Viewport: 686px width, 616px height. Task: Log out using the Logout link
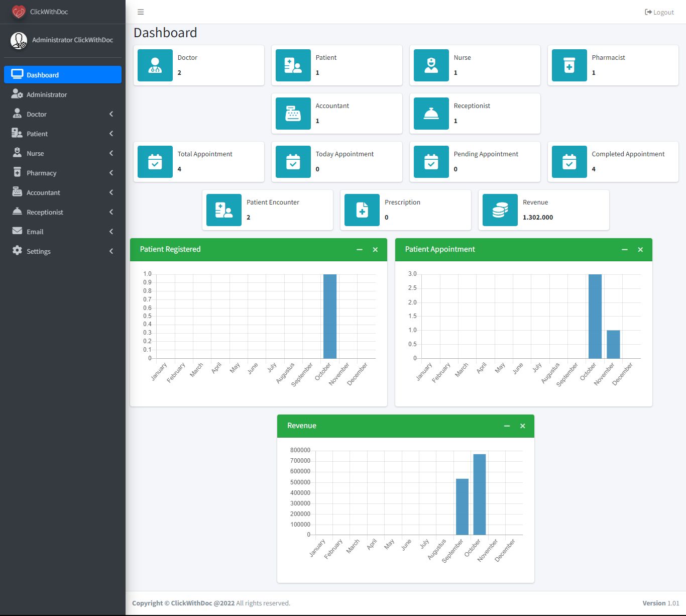[x=659, y=12]
